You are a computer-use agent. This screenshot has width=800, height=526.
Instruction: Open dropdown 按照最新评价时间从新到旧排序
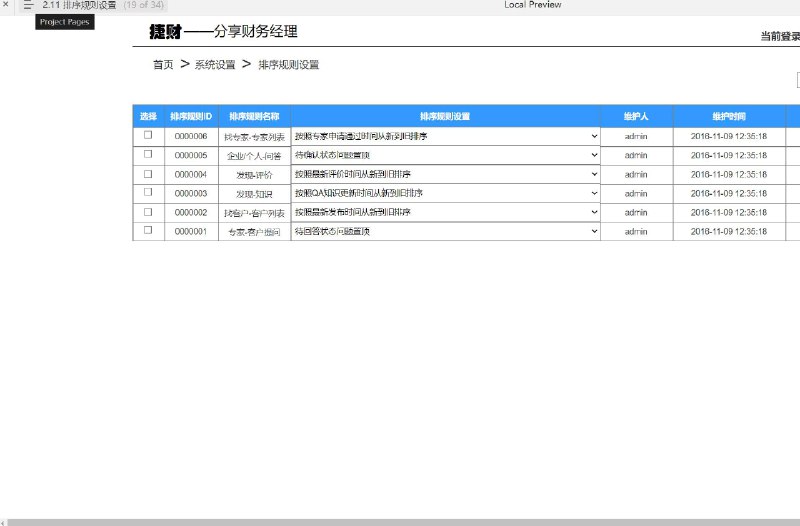click(445, 174)
